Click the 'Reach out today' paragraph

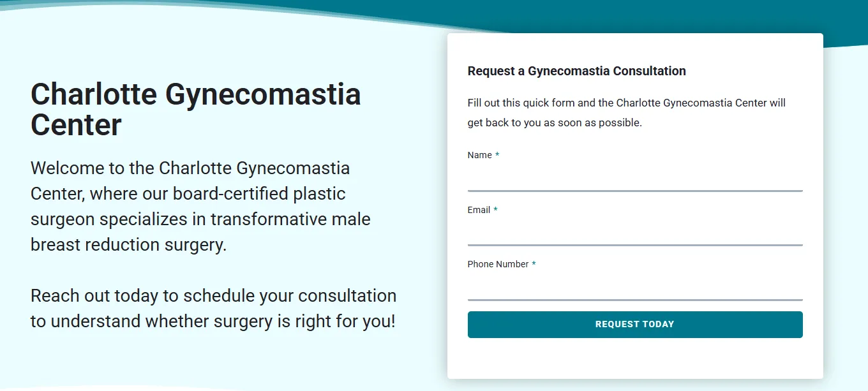213,308
